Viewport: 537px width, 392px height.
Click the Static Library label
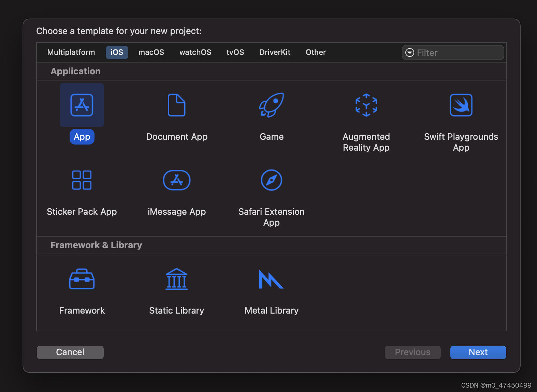click(177, 311)
